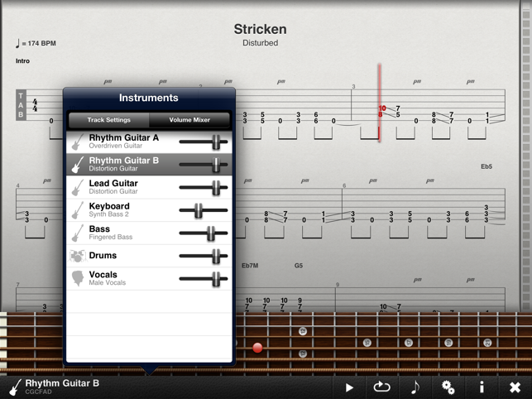Open the info icon
The width and height of the screenshot is (532, 399).
pyautogui.click(x=481, y=387)
